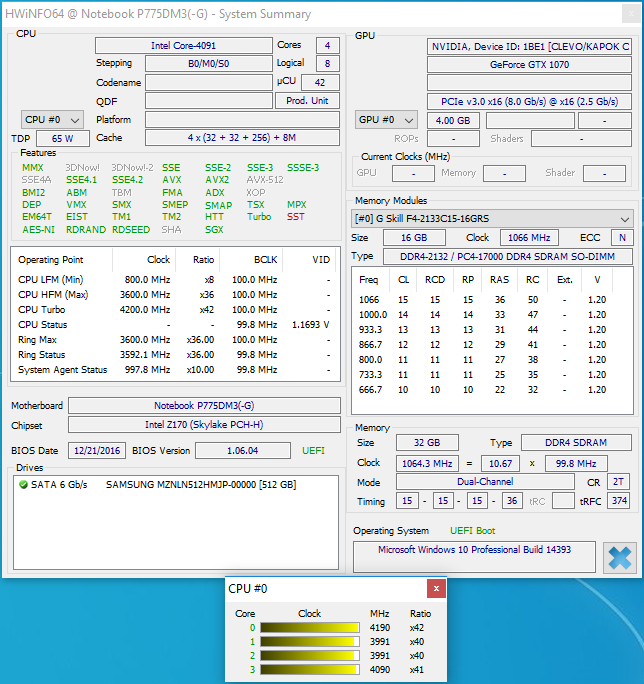Click the RAS column header in memory table

[x=500, y=280]
